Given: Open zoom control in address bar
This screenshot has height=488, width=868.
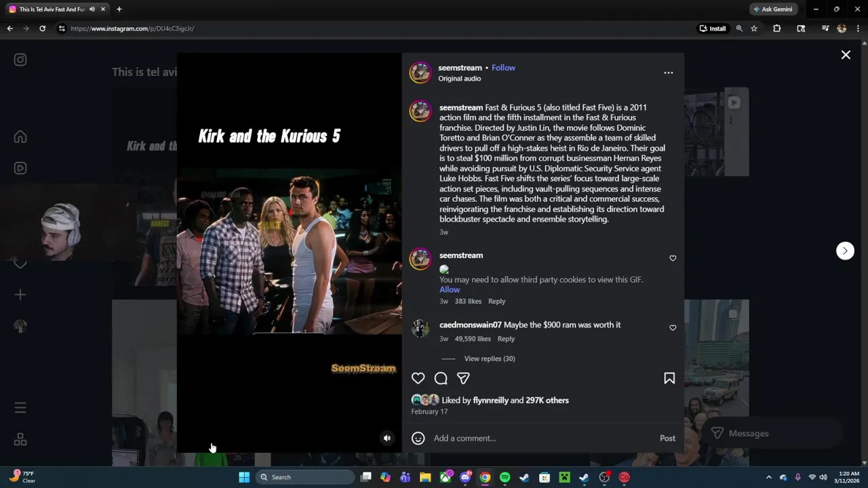Looking at the screenshot, I should pos(739,28).
